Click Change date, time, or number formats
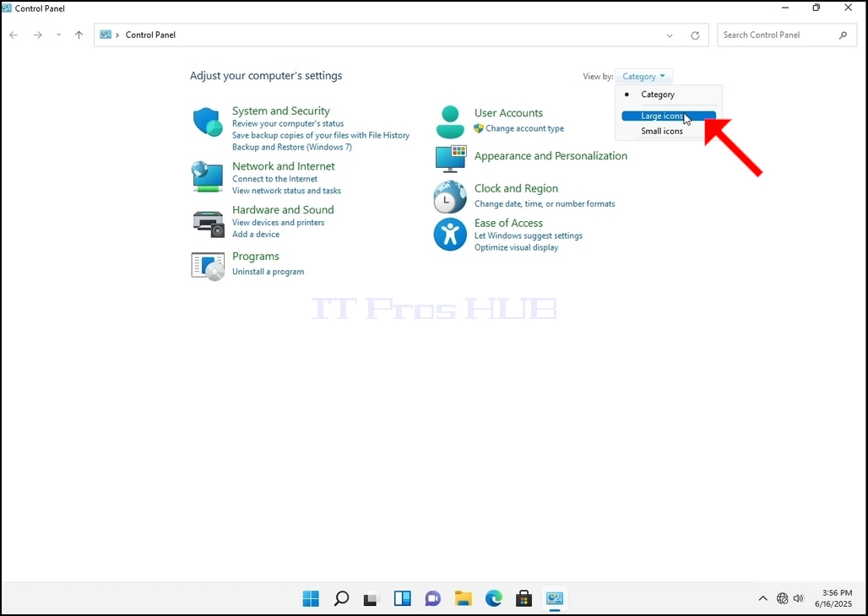The width and height of the screenshot is (868, 616). [x=545, y=203]
